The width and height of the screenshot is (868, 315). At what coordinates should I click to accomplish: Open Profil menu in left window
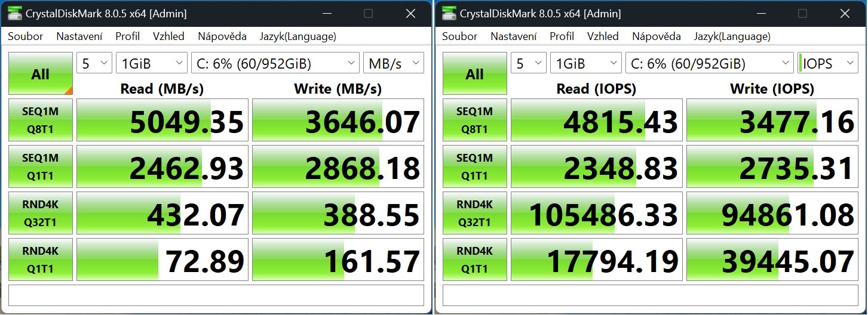click(x=128, y=36)
